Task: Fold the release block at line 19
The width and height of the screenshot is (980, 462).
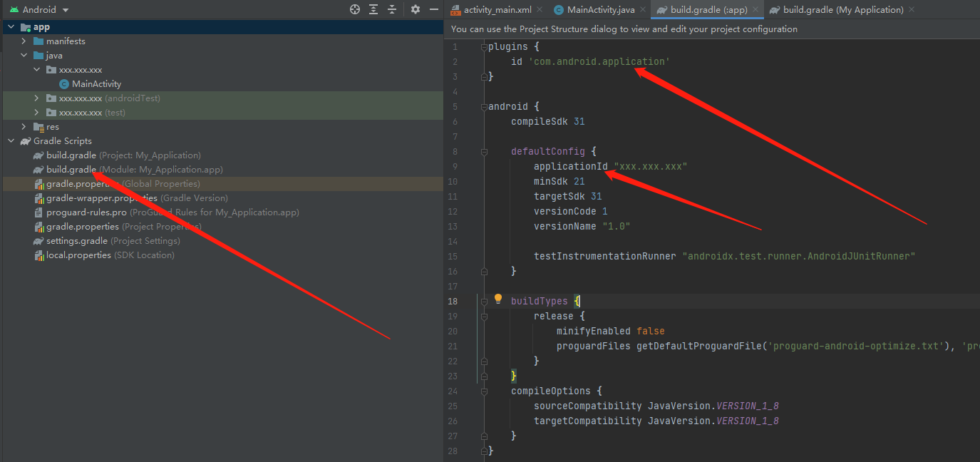Action: point(484,317)
